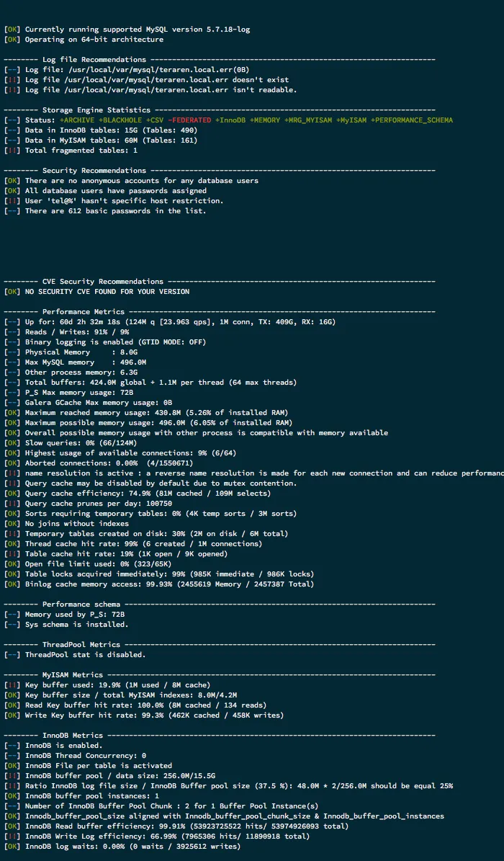The width and height of the screenshot is (504, 861).
Task: Click the [!!] marker beside Total fragmented tables
Action: point(12,151)
